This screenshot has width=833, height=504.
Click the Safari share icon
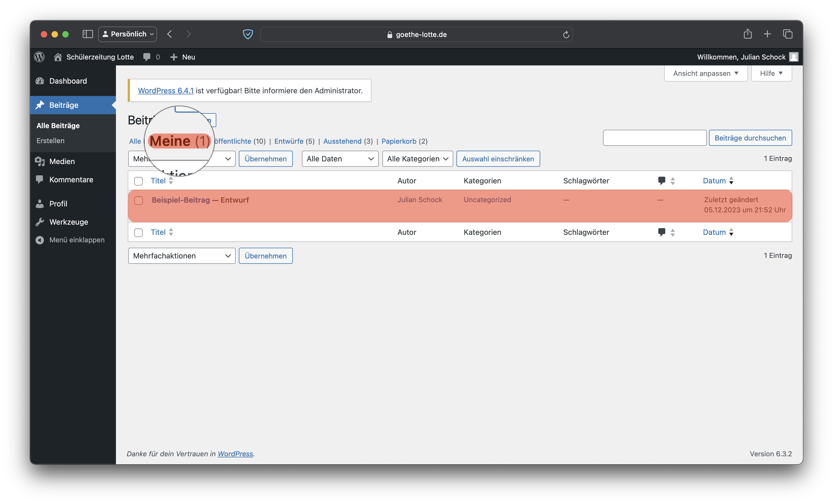point(747,34)
